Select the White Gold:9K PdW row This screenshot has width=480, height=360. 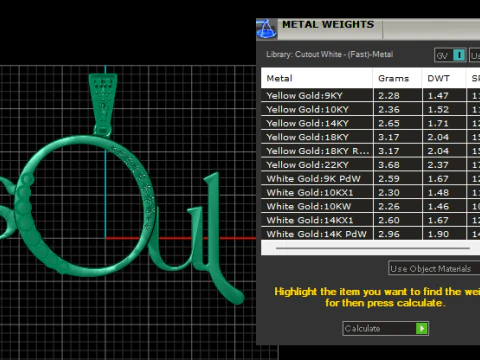pyautogui.click(x=370, y=179)
